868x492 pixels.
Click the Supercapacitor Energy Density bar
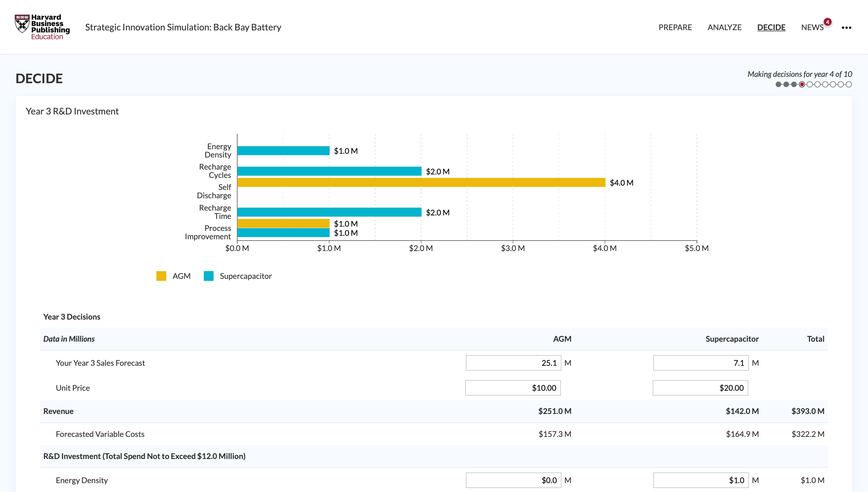[x=283, y=151]
